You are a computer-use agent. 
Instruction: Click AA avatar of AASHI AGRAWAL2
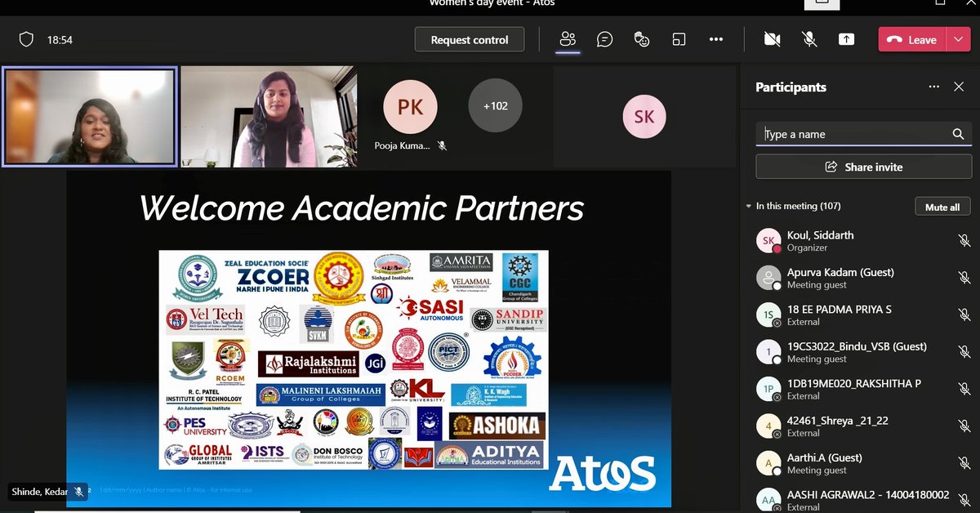[768, 500]
